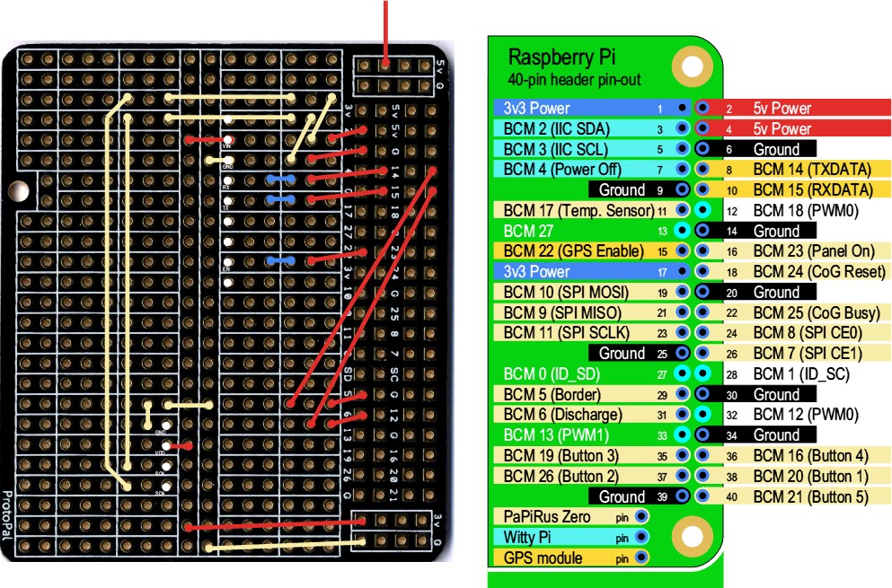The width and height of the screenshot is (892, 588).
Task: Click the BCM 7 (SPI CE1) label
Action: 808,353
